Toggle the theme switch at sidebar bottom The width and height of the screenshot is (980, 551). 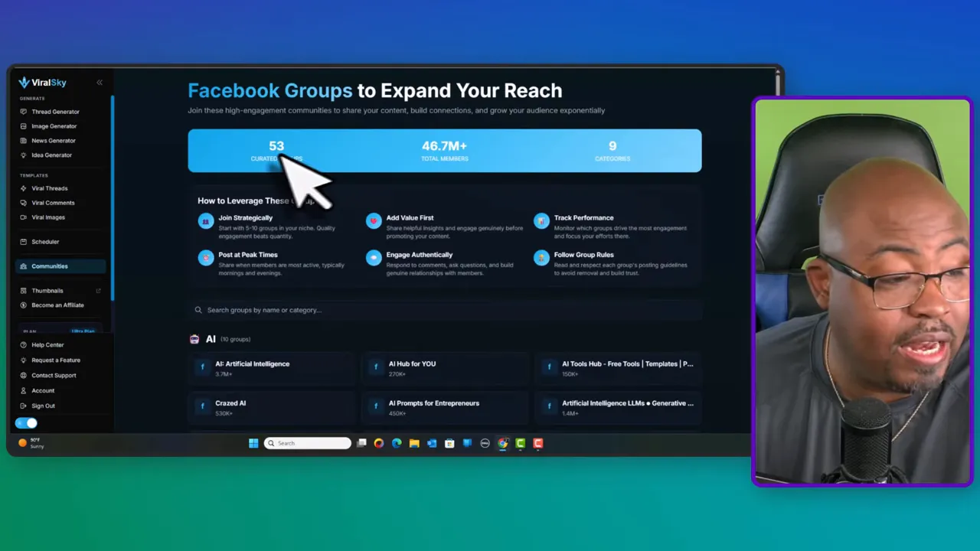click(x=27, y=423)
